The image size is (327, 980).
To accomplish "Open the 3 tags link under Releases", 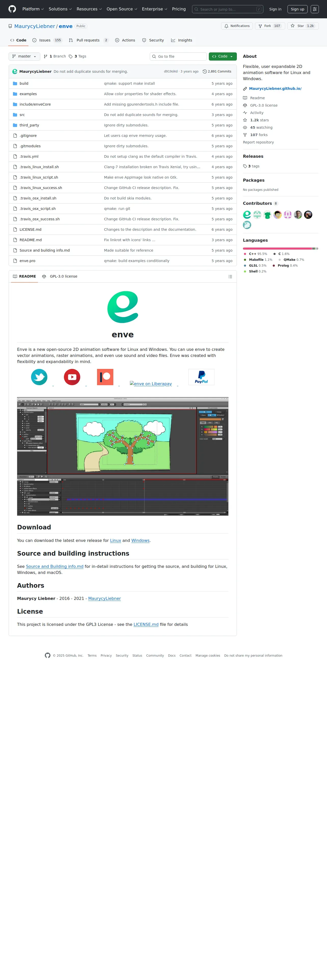I will point(251,166).
